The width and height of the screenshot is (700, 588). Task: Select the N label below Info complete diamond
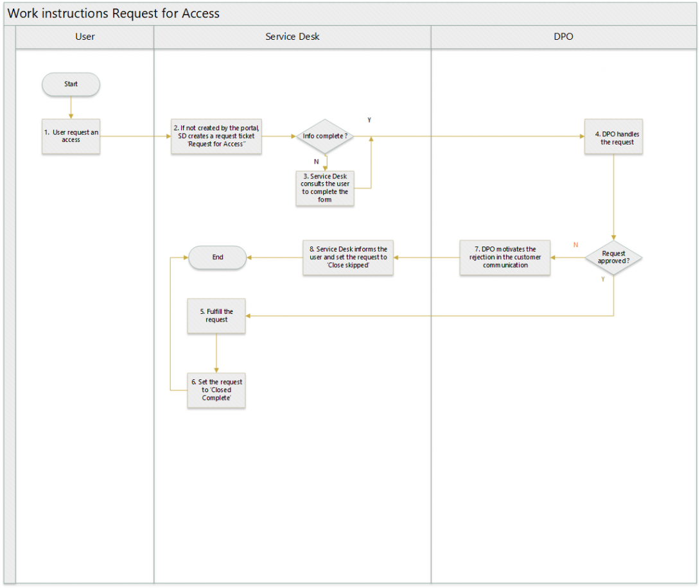pos(316,162)
